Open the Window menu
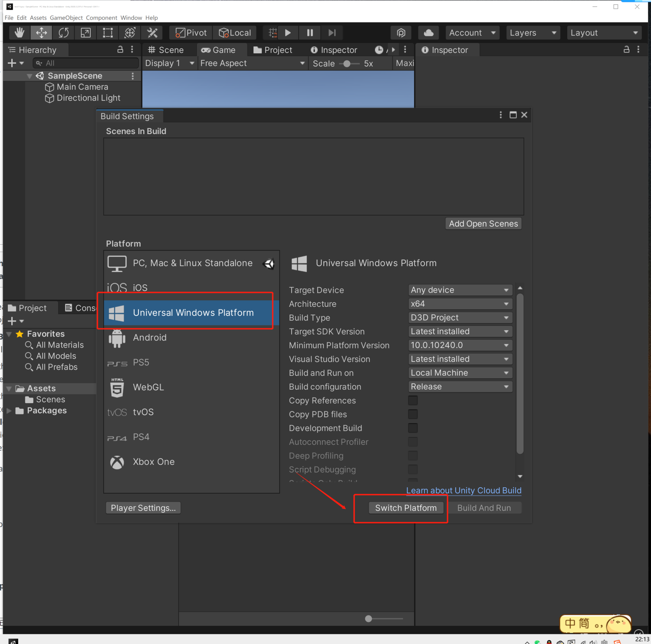651x644 pixels. click(131, 18)
